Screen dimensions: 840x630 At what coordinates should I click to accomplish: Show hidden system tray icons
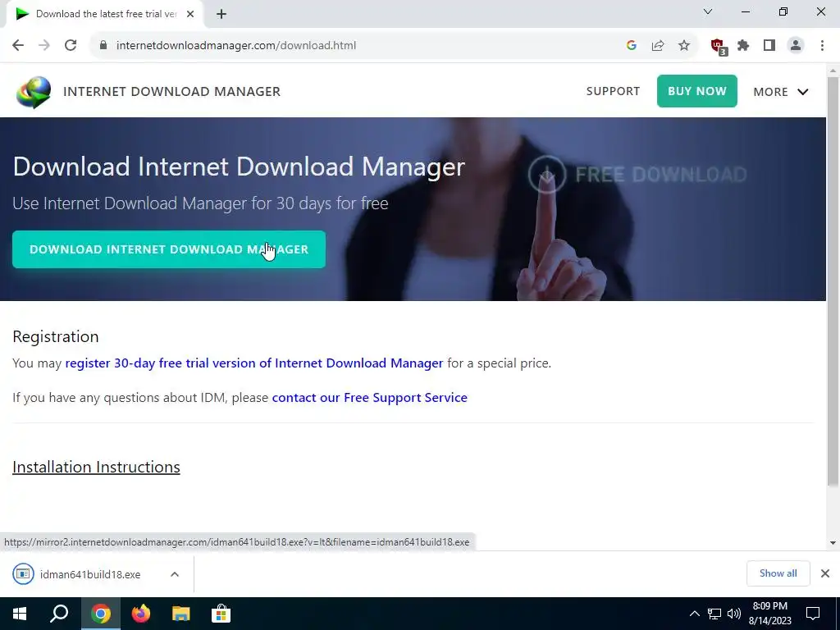click(694, 614)
